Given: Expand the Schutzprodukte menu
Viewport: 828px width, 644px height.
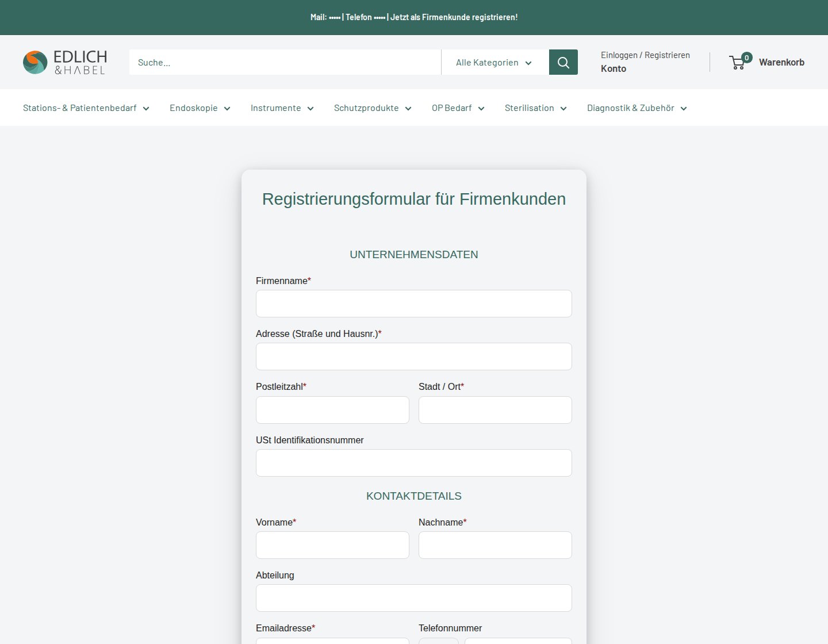Looking at the screenshot, I should click(x=373, y=108).
